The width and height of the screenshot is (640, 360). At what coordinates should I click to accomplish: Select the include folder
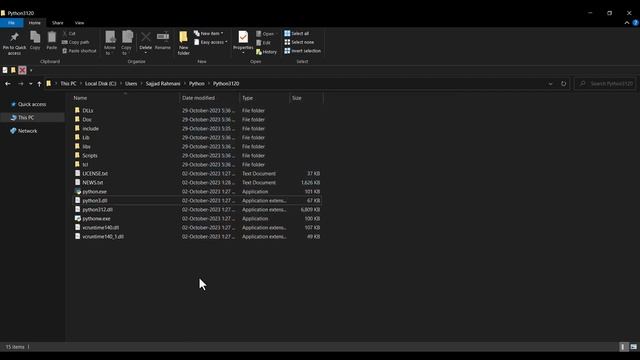90,129
